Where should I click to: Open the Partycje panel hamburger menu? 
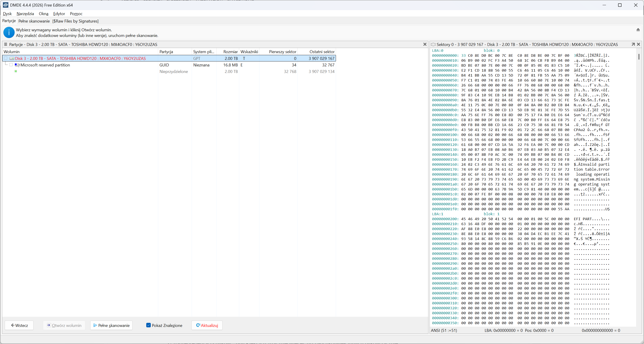(x=5, y=44)
